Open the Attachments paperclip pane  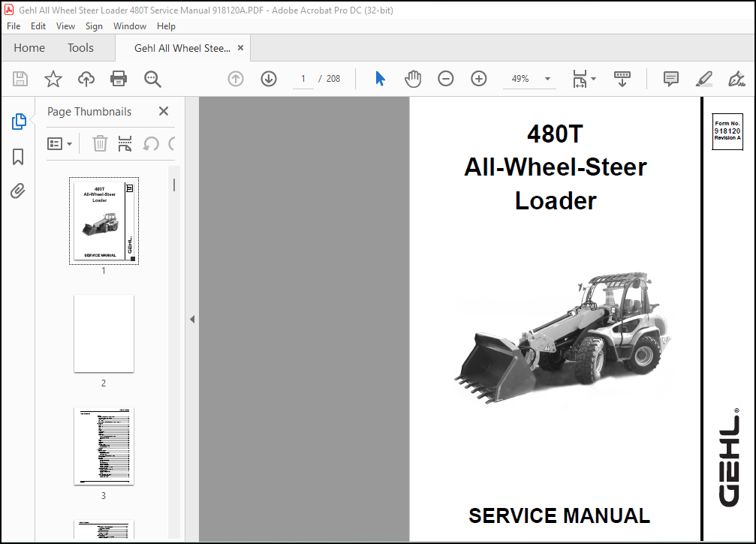[18, 191]
